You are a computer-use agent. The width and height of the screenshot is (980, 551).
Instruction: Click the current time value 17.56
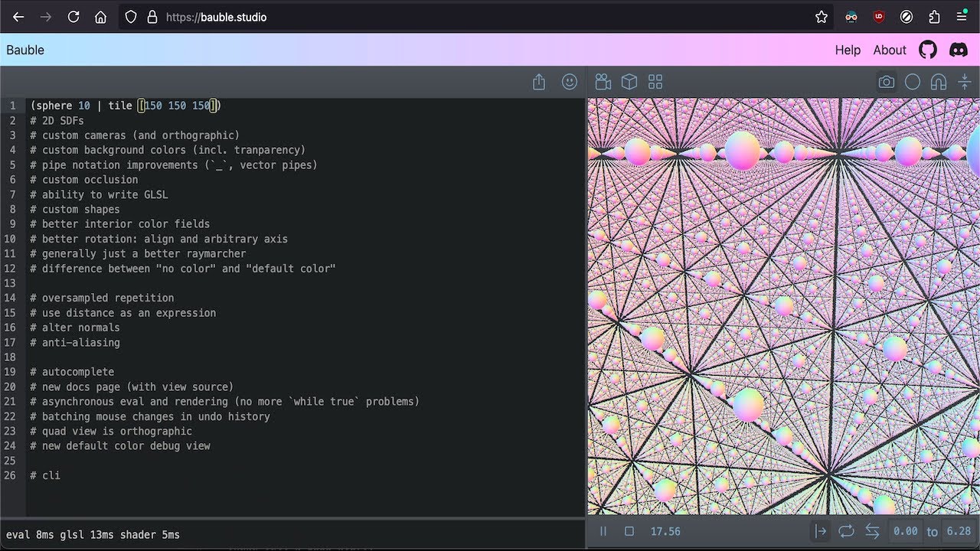665,531
